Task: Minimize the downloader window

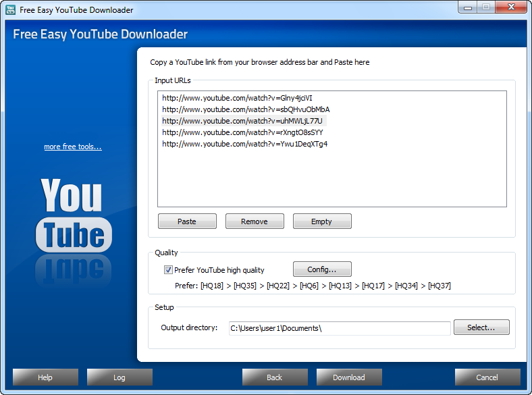Action: (468, 7)
